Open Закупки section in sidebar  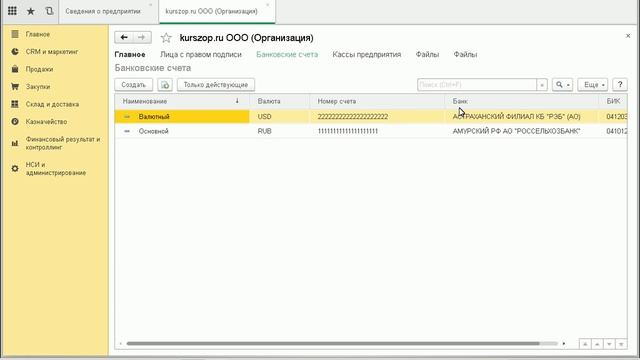point(38,87)
